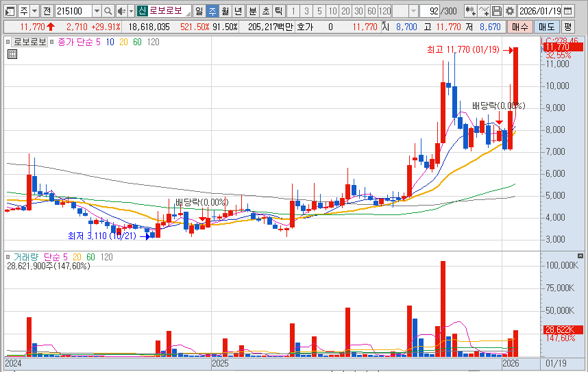Click the gray MA 120 legend value
The image size is (588, 372).
(x=153, y=42)
